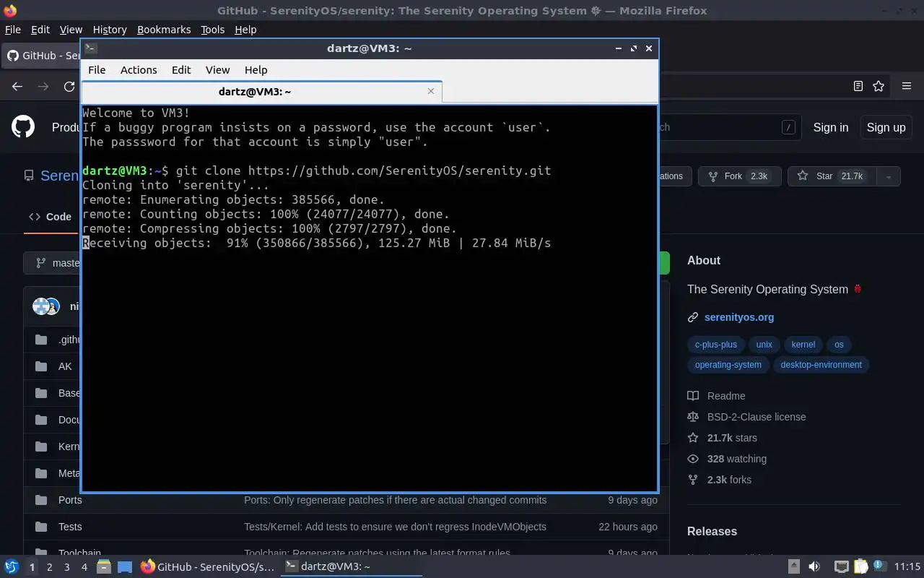Click the eye icon beside 328 watching
The image size is (924, 578).
coord(693,459)
